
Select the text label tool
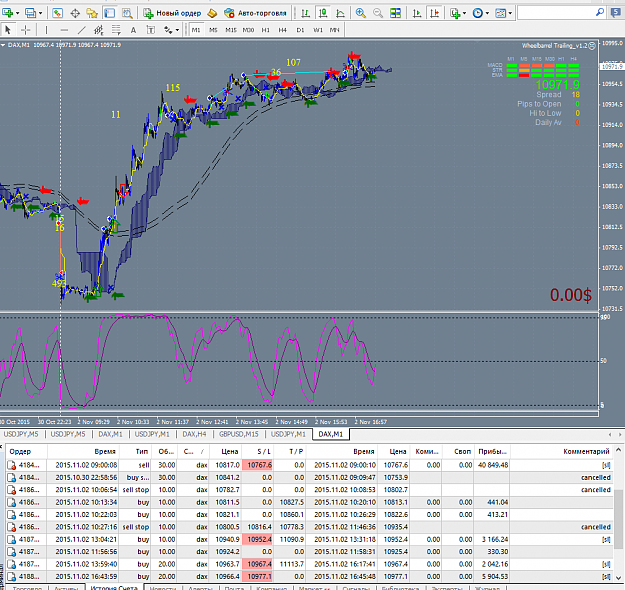coord(150,30)
